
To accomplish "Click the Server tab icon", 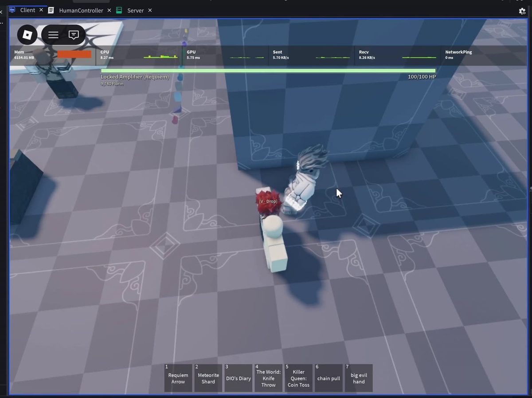I will tap(119, 10).
